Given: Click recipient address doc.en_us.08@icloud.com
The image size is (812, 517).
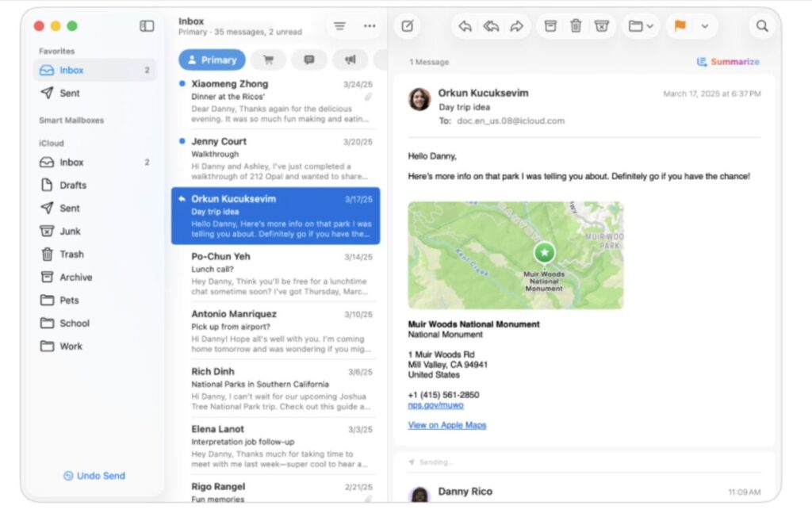Looking at the screenshot, I should (x=511, y=121).
